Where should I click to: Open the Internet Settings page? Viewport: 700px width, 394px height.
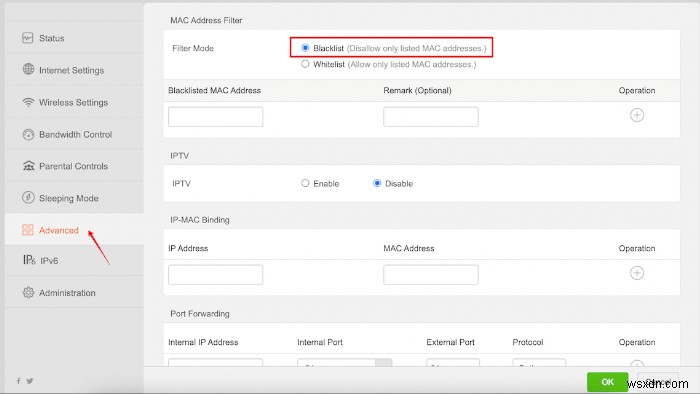(x=71, y=71)
